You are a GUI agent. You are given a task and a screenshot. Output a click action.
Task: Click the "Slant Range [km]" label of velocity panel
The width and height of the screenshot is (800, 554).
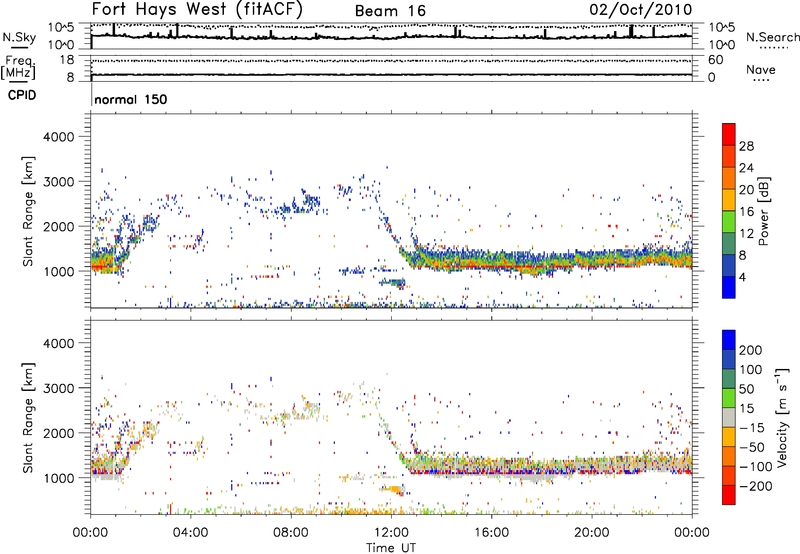(28, 418)
